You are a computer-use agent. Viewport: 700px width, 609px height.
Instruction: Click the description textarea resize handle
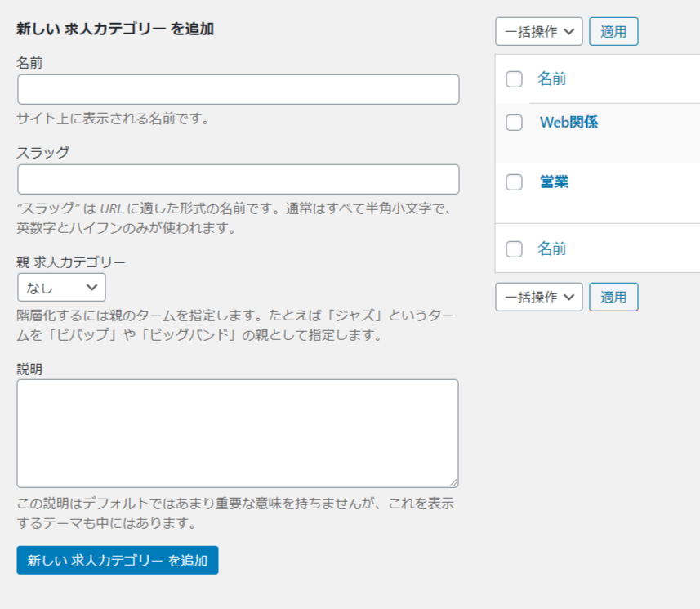453,482
